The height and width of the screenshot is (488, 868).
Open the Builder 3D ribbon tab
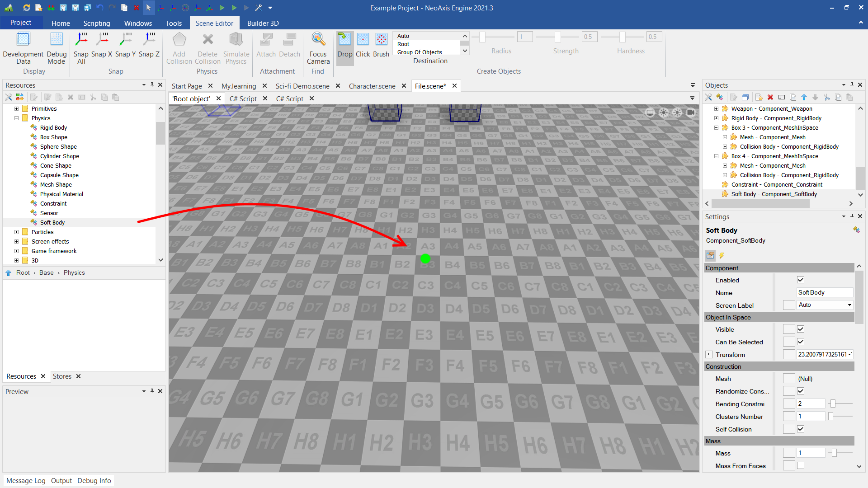[263, 23]
